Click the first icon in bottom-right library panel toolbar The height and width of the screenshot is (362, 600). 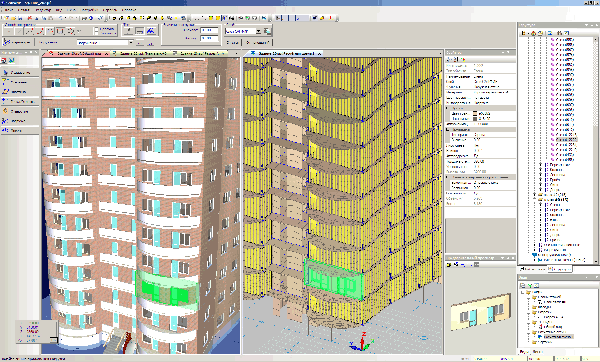(x=523, y=285)
